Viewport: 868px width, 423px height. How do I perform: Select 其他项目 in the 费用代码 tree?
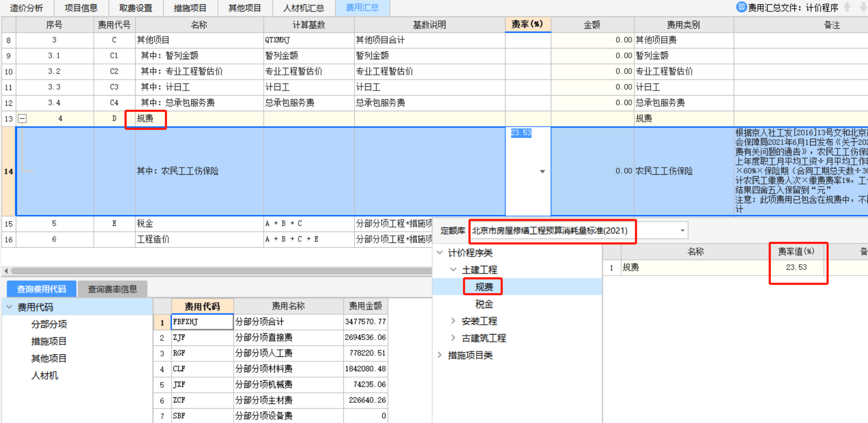tap(49, 358)
